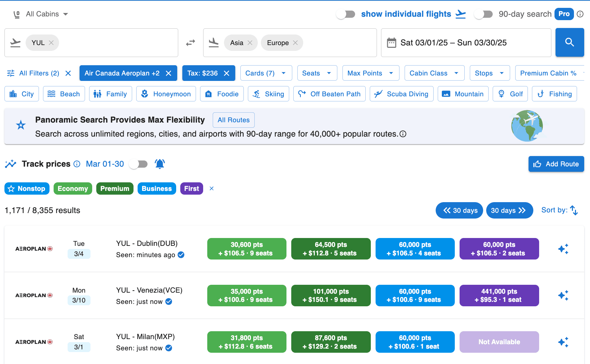The image size is (590, 364).
Task: Toggle the Premium cabin tag
Action: click(x=115, y=188)
